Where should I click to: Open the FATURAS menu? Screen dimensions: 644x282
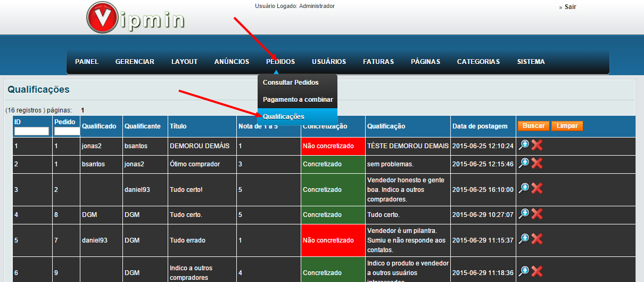(x=378, y=62)
